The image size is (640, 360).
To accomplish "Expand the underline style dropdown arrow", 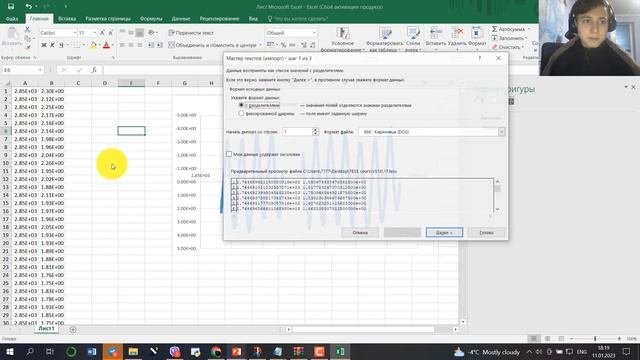I will click(x=67, y=45).
